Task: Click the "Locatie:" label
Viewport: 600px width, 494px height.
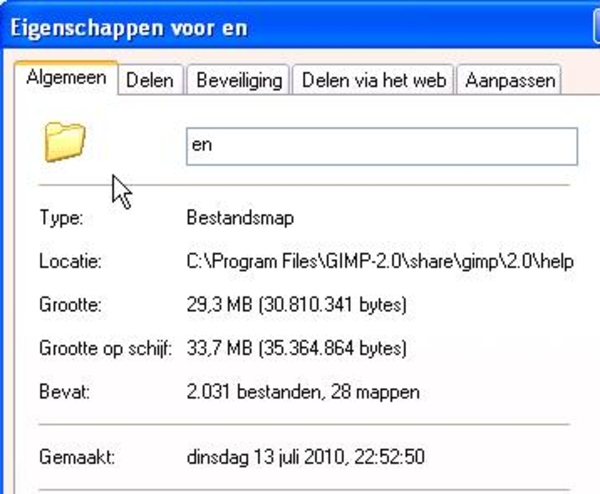Action: point(71,262)
